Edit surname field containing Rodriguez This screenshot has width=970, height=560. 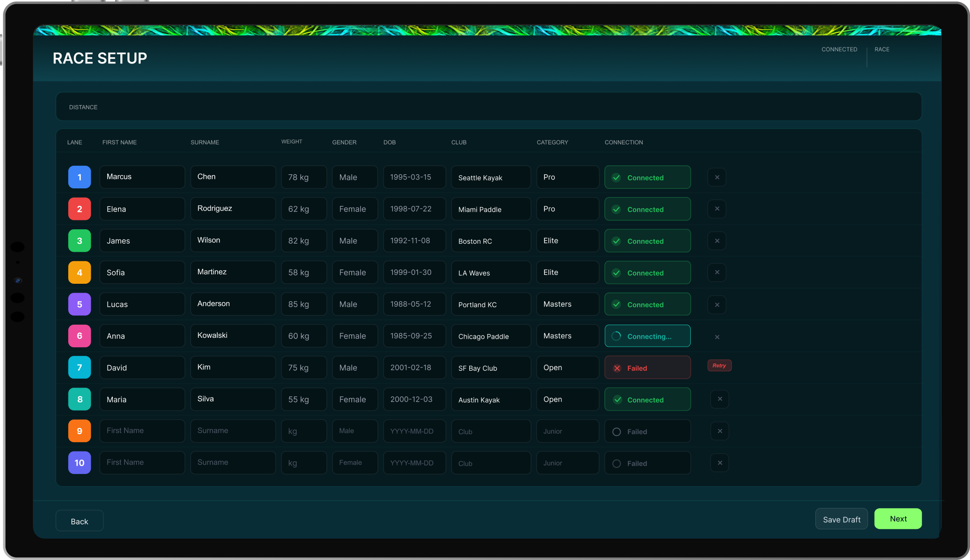[x=233, y=209]
